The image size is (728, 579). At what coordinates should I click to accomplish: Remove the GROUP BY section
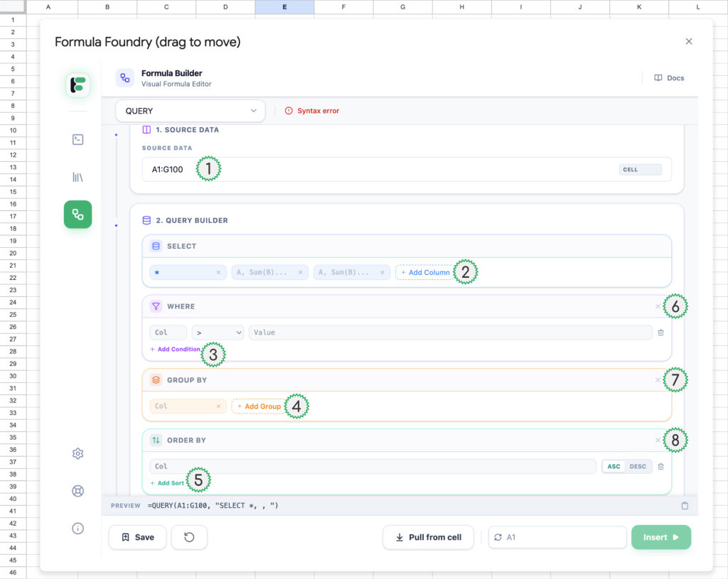tap(657, 380)
